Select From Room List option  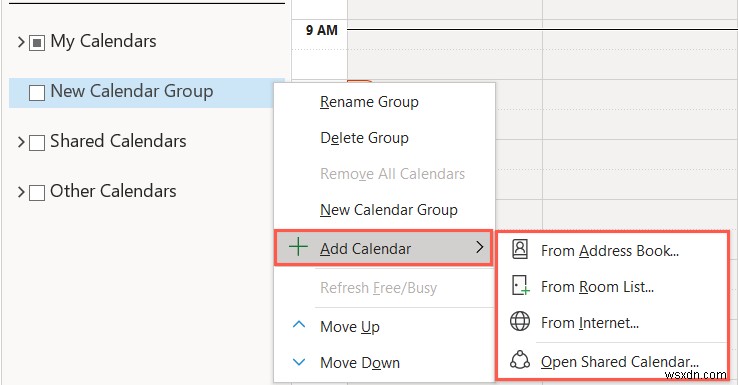pyautogui.click(x=612, y=287)
